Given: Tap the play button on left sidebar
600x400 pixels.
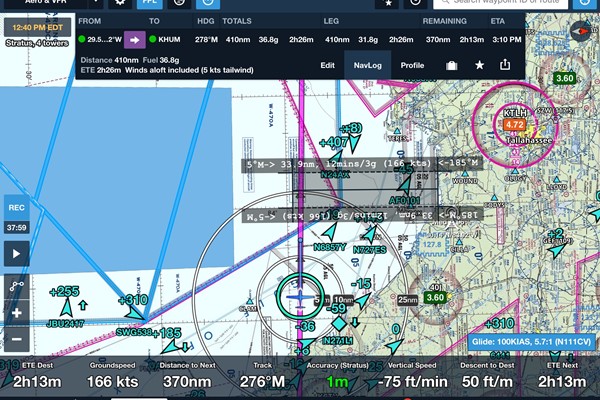Looking at the screenshot, I should [x=16, y=254].
